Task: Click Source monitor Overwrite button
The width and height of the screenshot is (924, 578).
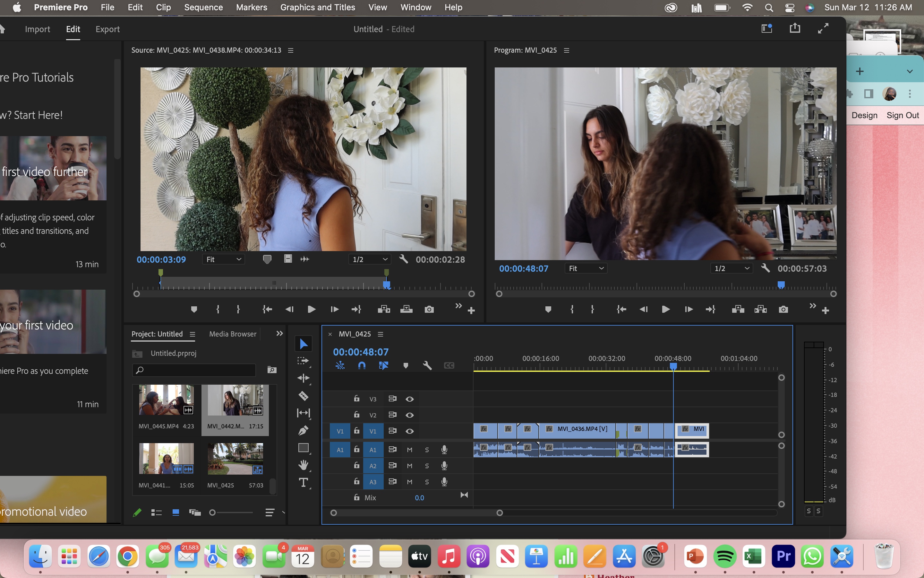Action: pyautogui.click(x=406, y=309)
